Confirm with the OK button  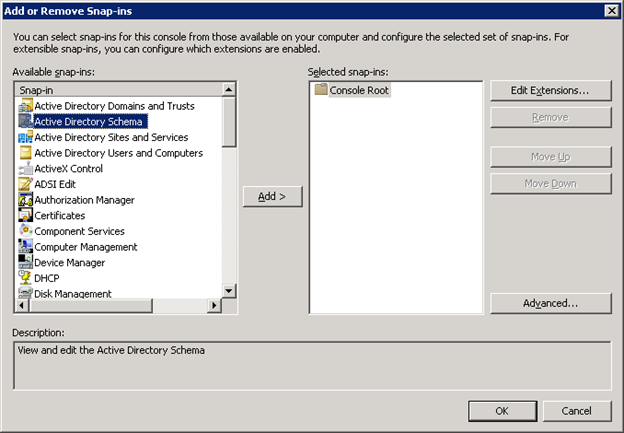[x=502, y=411]
